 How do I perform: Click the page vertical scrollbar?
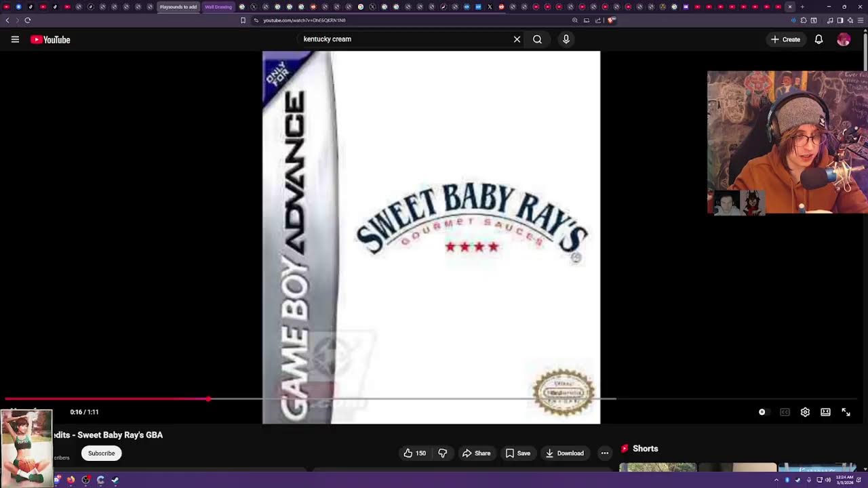pos(865,54)
